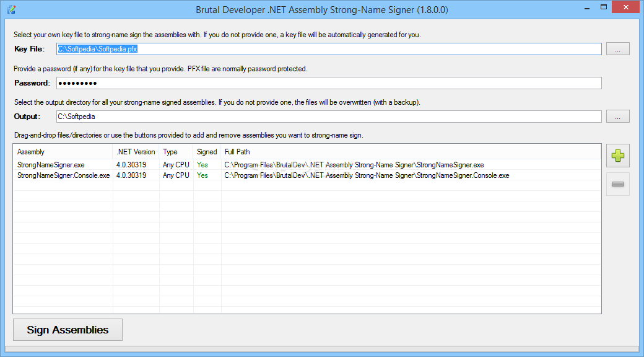Click the Key File label
Viewport: 644px width, 357px height.
click(29, 49)
